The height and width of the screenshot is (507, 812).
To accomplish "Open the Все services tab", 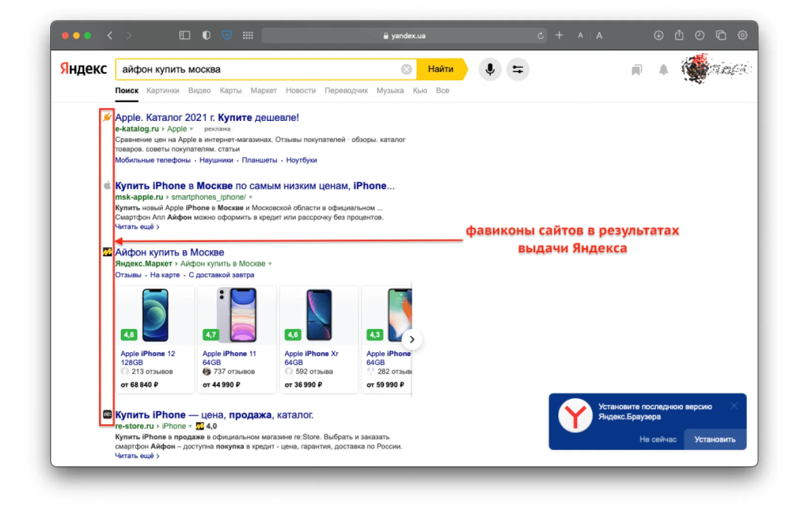I will click(443, 90).
